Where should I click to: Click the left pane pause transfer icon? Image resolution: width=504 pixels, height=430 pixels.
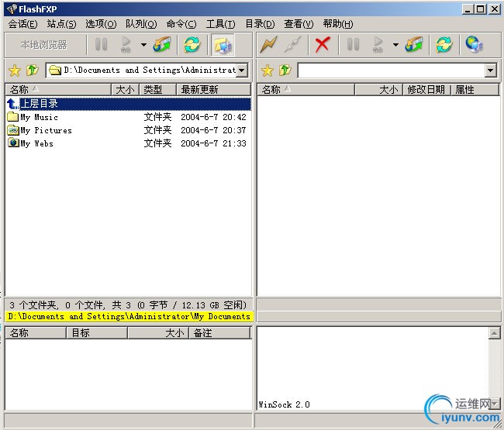102,45
